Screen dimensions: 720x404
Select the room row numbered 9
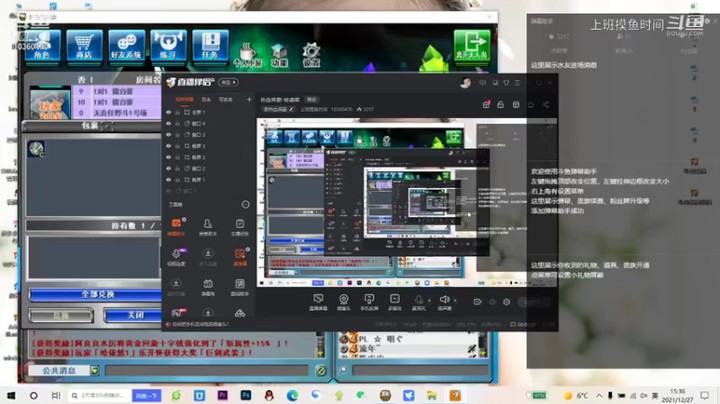pyautogui.click(x=117, y=91)
